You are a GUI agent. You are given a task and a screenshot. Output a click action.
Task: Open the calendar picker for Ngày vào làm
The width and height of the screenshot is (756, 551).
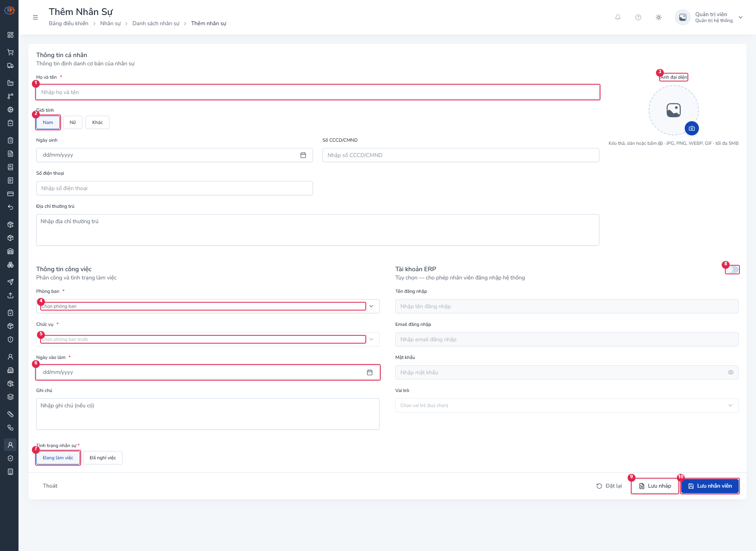[370, 372]
